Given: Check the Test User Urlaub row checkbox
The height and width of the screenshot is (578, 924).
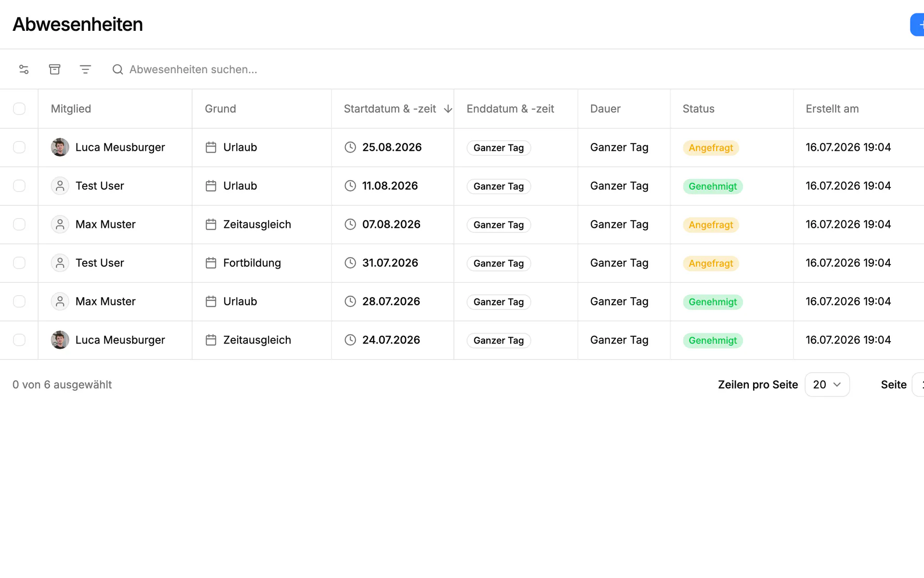Looking at the screenshot, I should pos(19,186).
